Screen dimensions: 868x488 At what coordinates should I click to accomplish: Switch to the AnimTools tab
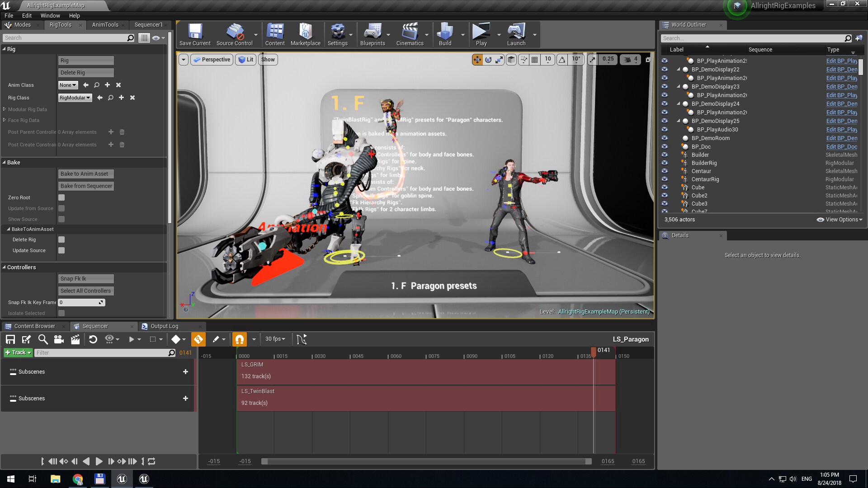(x=105, y=25)
